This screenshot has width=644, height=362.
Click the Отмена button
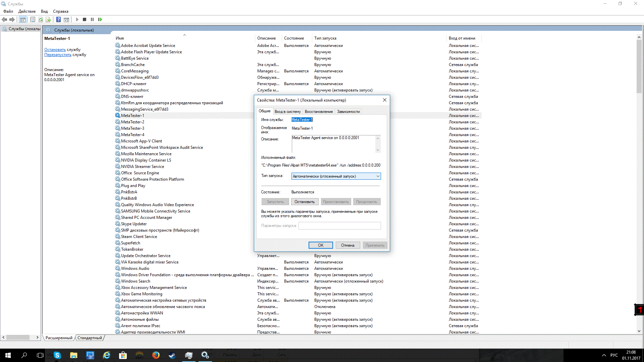[348, 245]
